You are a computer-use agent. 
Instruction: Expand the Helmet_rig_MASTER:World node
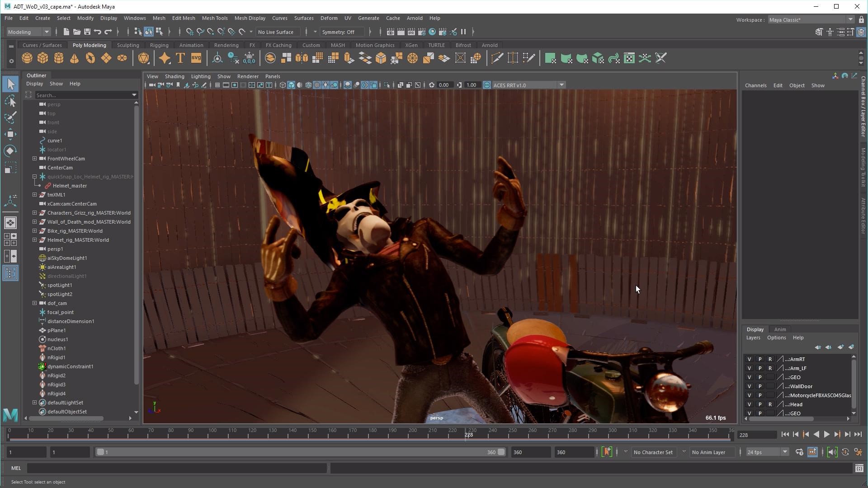pos(34,239)
